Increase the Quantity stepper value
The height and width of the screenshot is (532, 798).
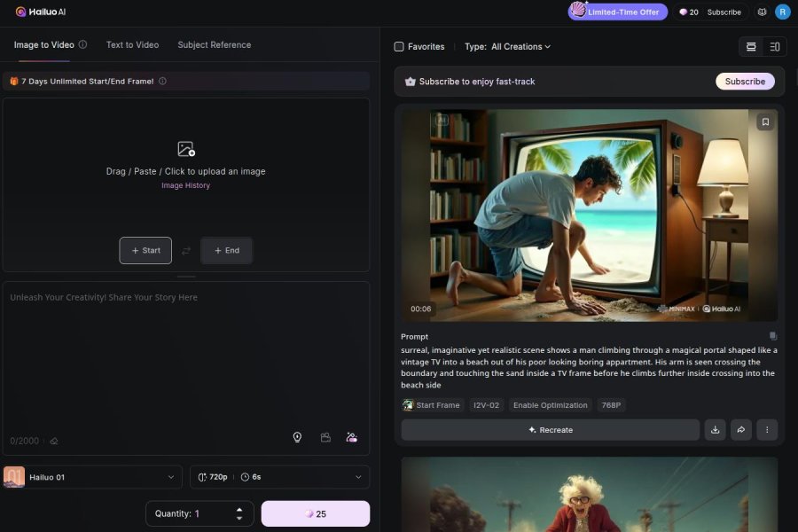point(239,510)
